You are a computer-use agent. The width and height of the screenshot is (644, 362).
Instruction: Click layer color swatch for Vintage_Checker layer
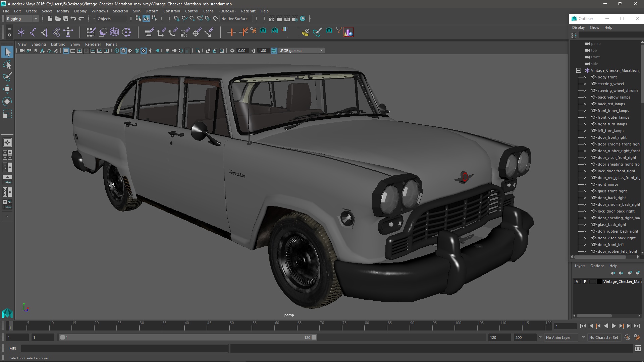(599, 282)
